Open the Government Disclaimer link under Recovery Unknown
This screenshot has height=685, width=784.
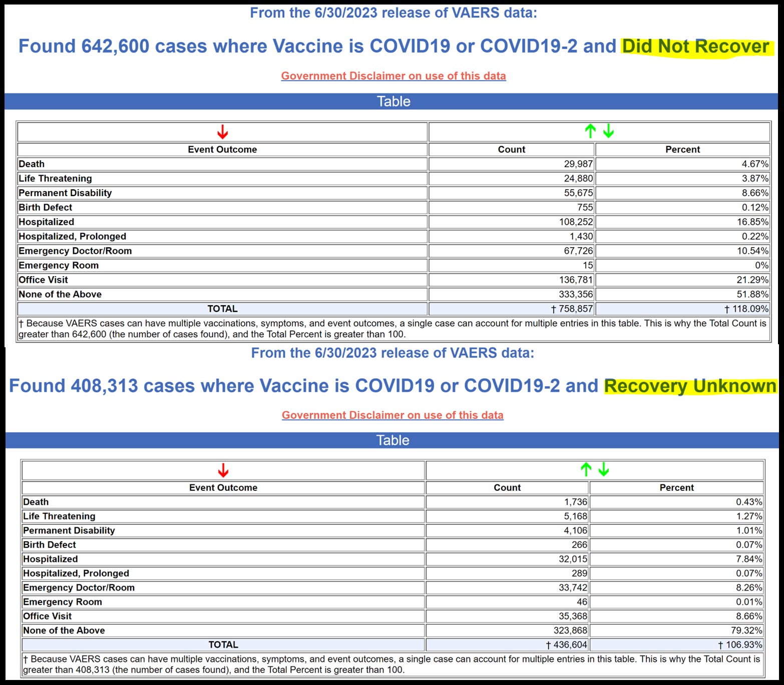tap(393, 415)
